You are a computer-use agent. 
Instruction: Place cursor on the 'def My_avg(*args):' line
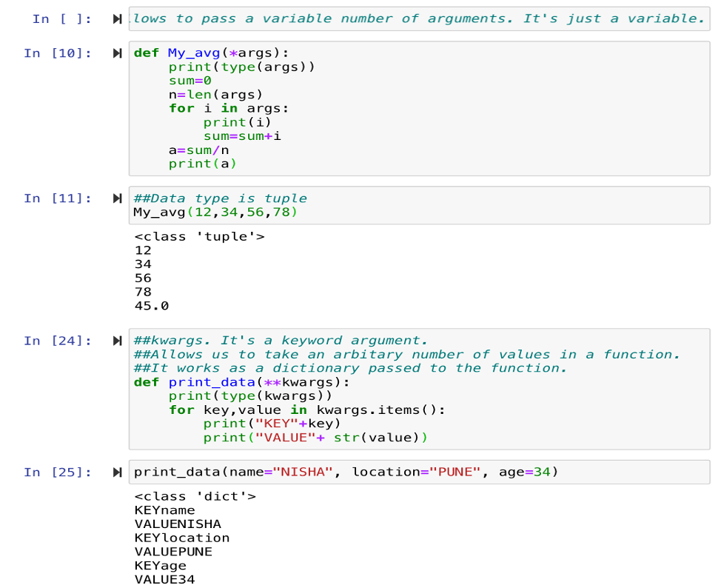(x=211, y=53)
